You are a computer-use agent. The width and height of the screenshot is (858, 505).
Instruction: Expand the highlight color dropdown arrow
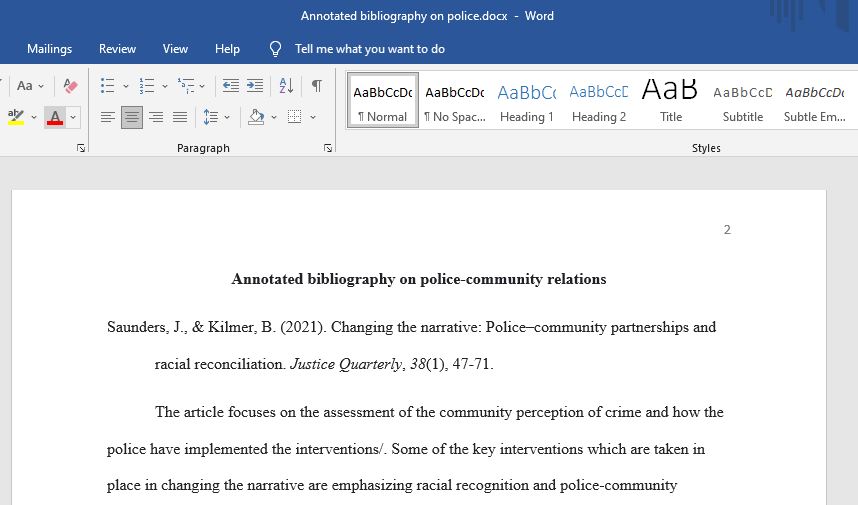tap(34, 117)
